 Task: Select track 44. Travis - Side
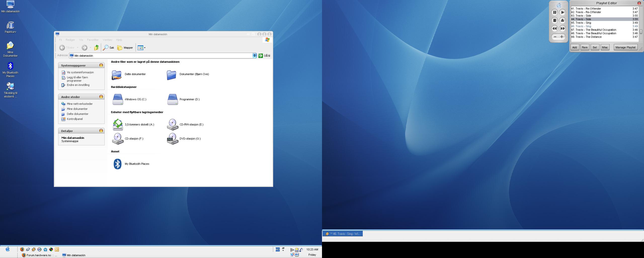tap(604, 19)
